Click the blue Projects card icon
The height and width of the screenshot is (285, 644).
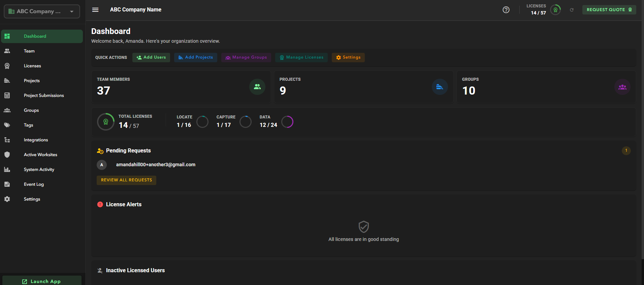[x=440, y=87]
